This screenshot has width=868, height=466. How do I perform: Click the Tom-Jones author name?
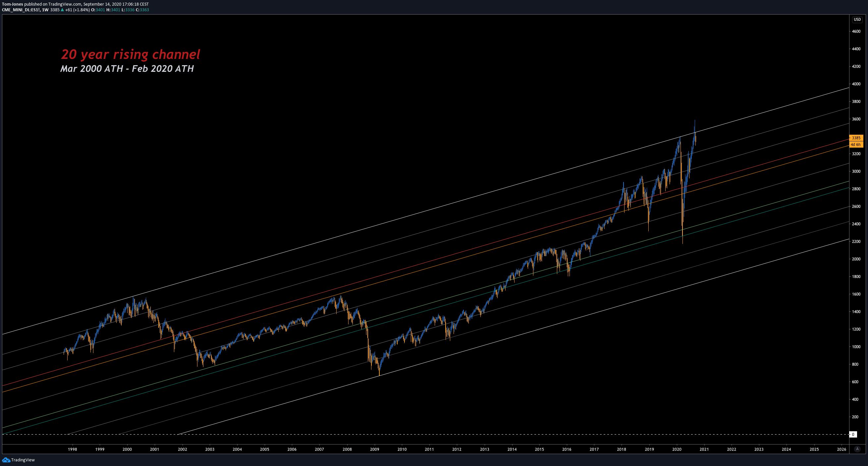click(x=13, y=4)
